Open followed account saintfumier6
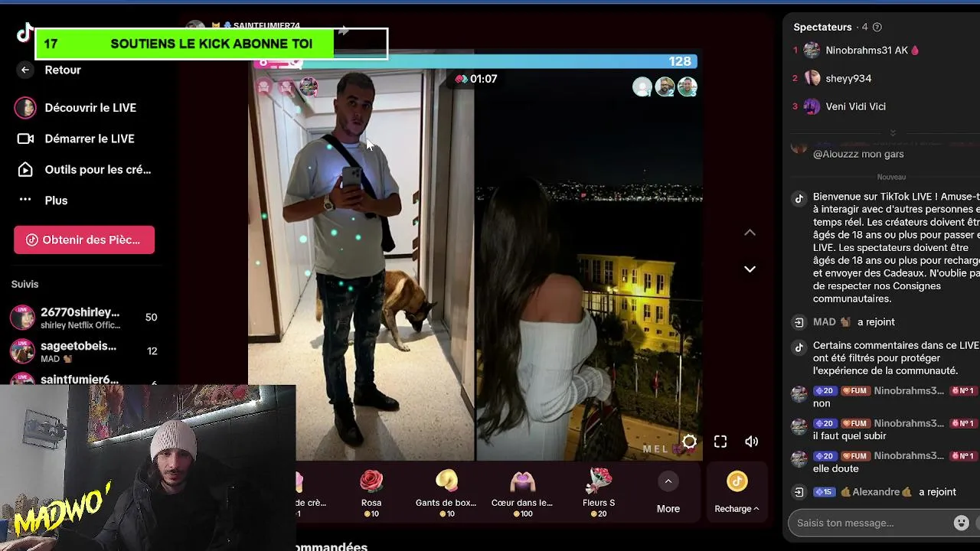This screenshot has width=980, height=551. 84,378
